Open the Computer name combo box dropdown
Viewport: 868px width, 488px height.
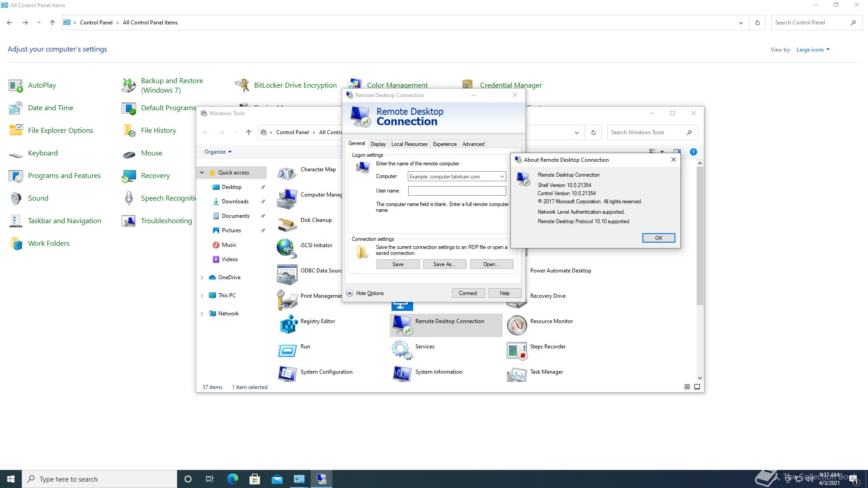click(502, 177)
